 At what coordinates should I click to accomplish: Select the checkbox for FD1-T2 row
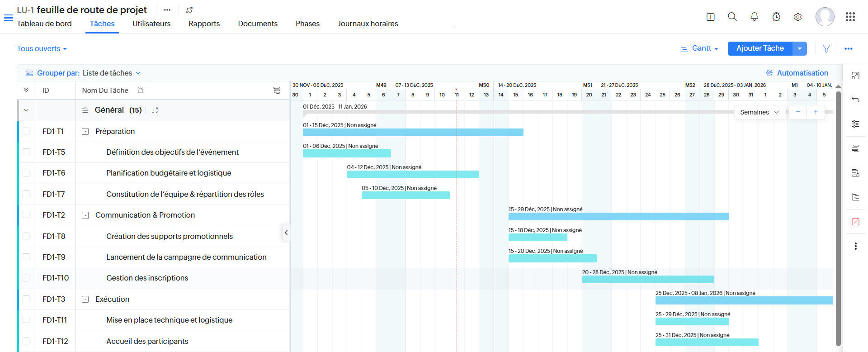click(26, 215)
